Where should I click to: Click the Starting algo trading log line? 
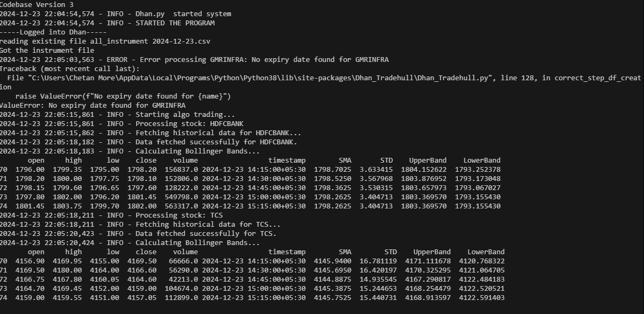pos(117,115)
